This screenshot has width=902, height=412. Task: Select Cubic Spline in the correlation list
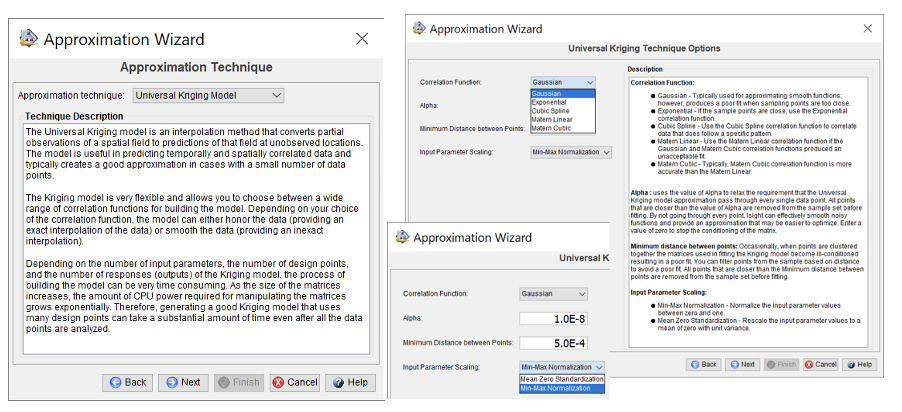pyautogui.click(x=552, y=111)
